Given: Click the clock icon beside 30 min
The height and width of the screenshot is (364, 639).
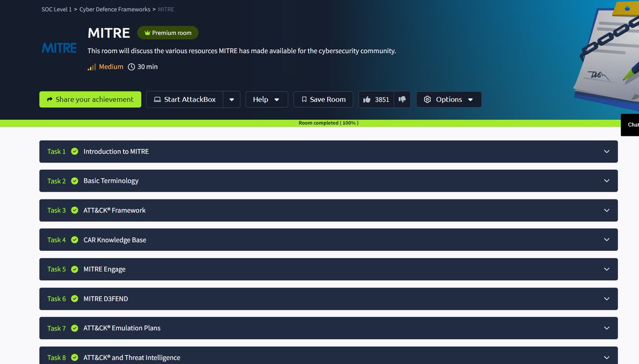Looking at the screenshot, I should (x=132, y=67).
